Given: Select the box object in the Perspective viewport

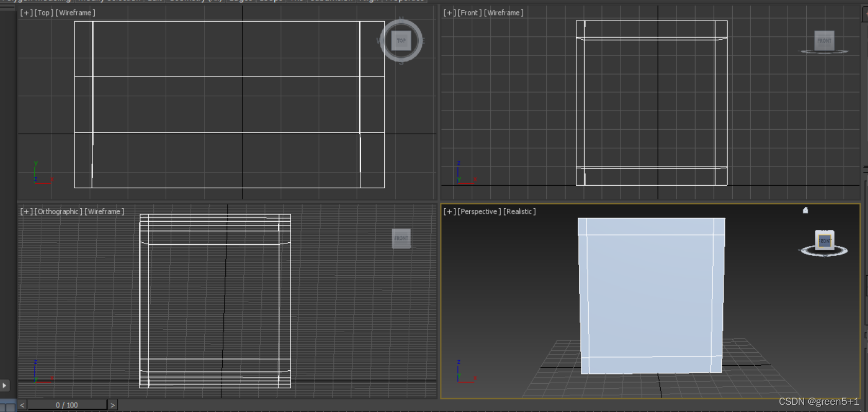Looking at the screenshot, I should pyautogui.click(x=651, y=296).
